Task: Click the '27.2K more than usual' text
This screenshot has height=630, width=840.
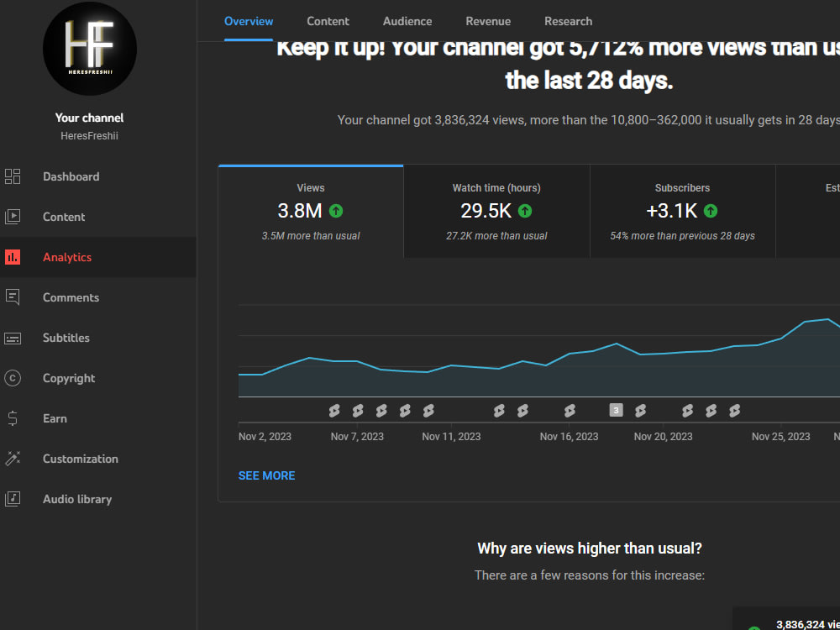Action: tap(496, 236)
